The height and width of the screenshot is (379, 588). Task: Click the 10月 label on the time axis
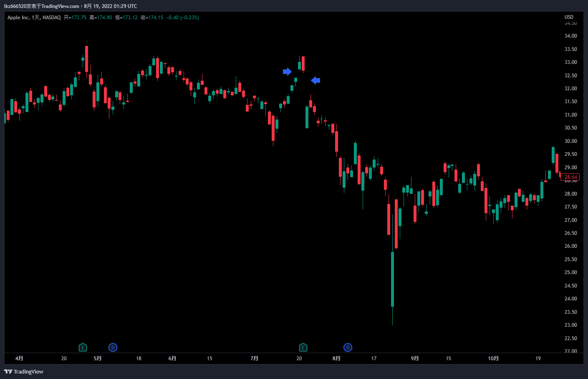[493, 358]
